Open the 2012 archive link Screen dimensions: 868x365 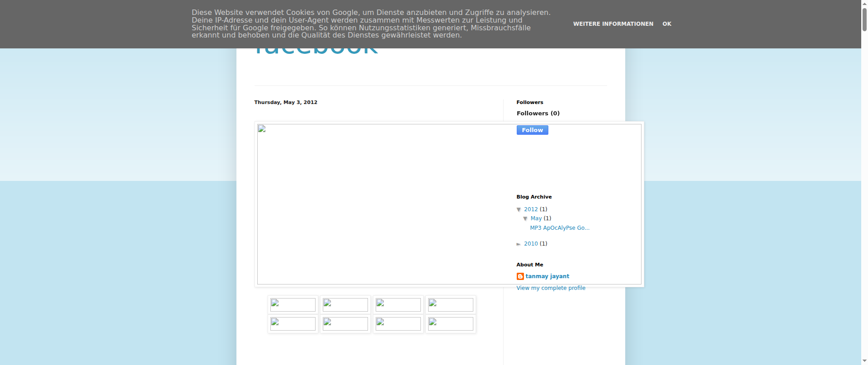531,209
